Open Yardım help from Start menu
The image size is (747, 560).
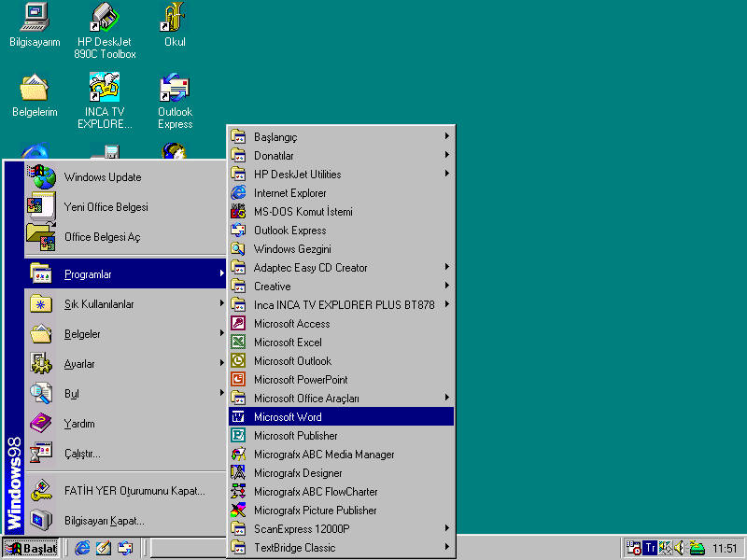125,424
